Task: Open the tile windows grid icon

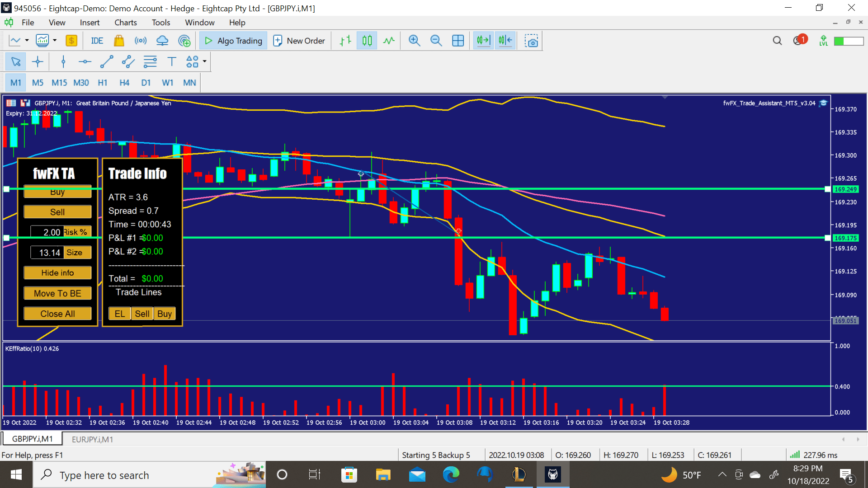Action: 458,41
